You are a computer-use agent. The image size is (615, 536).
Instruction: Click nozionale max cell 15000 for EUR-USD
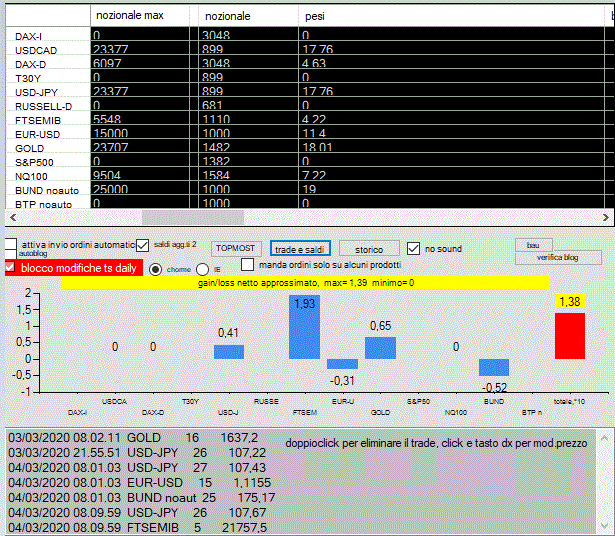click(x=140, y=133)
